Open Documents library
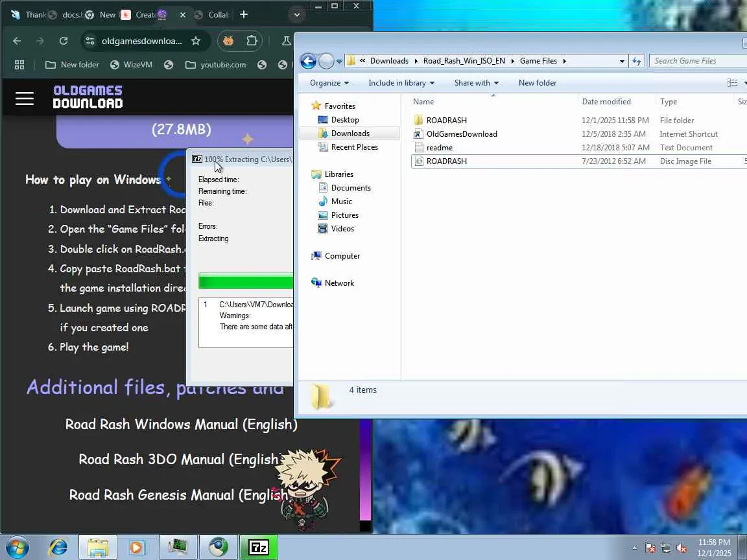747x560 pixels. pyautogui.click(x=351, y=188)
